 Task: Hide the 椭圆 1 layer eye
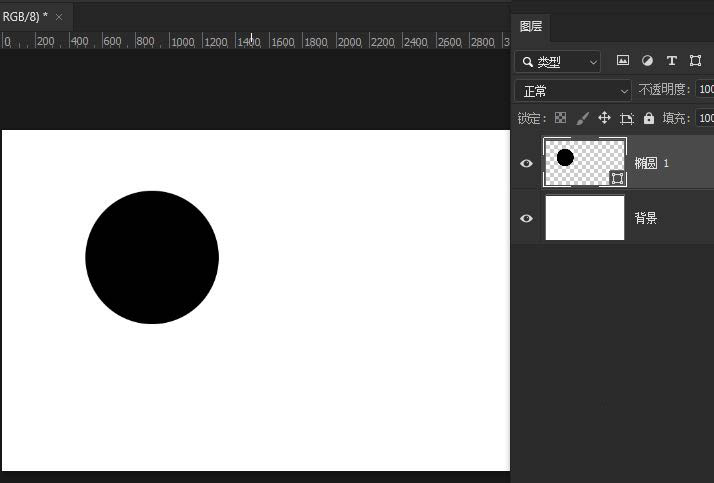point(526,163)
